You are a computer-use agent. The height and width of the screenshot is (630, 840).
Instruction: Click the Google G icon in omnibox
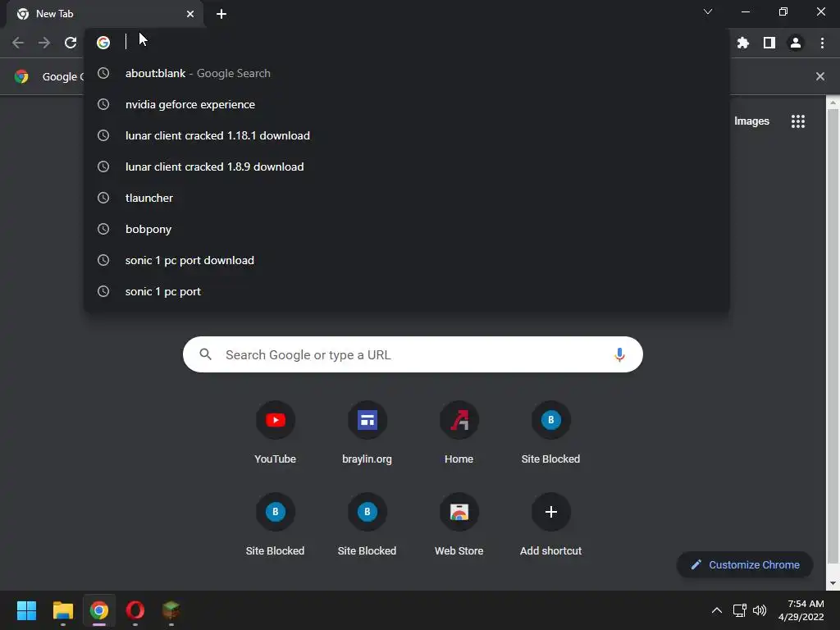click(x=103, y=43)
